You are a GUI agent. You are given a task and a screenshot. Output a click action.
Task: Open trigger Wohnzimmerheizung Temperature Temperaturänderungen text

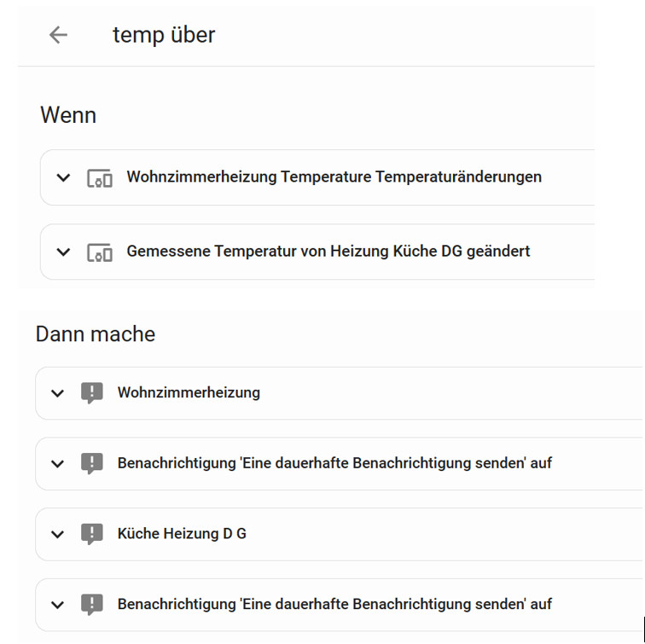point(334,177)
